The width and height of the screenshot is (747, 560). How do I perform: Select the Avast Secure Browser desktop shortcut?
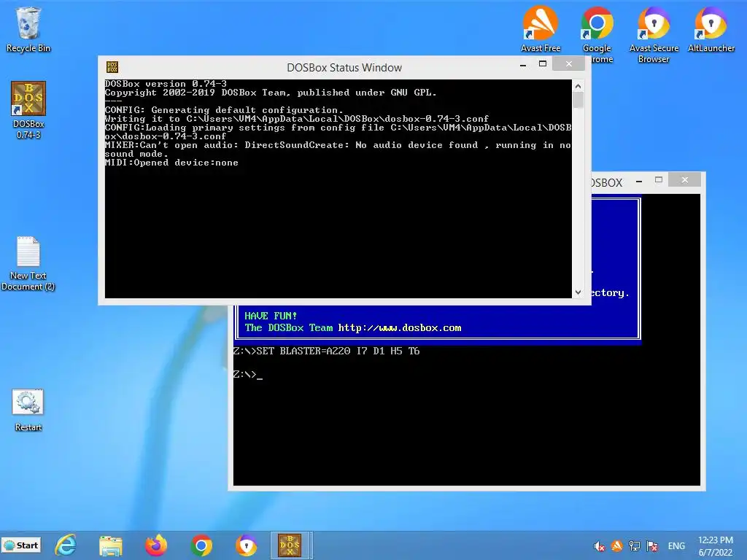tap(654, 34)
